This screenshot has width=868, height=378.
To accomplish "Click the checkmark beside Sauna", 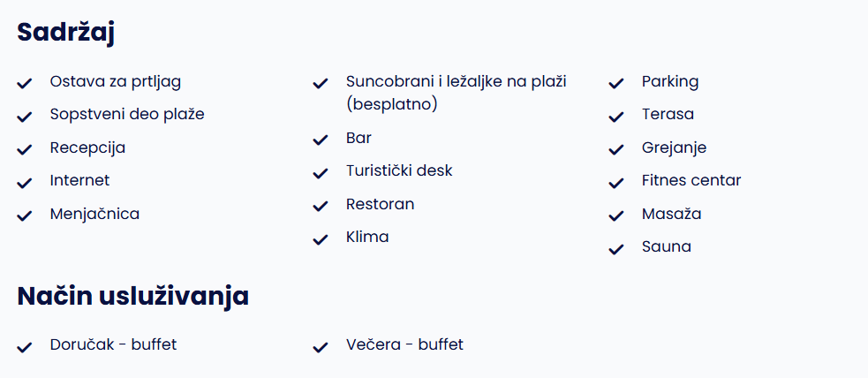I will 616,250.
